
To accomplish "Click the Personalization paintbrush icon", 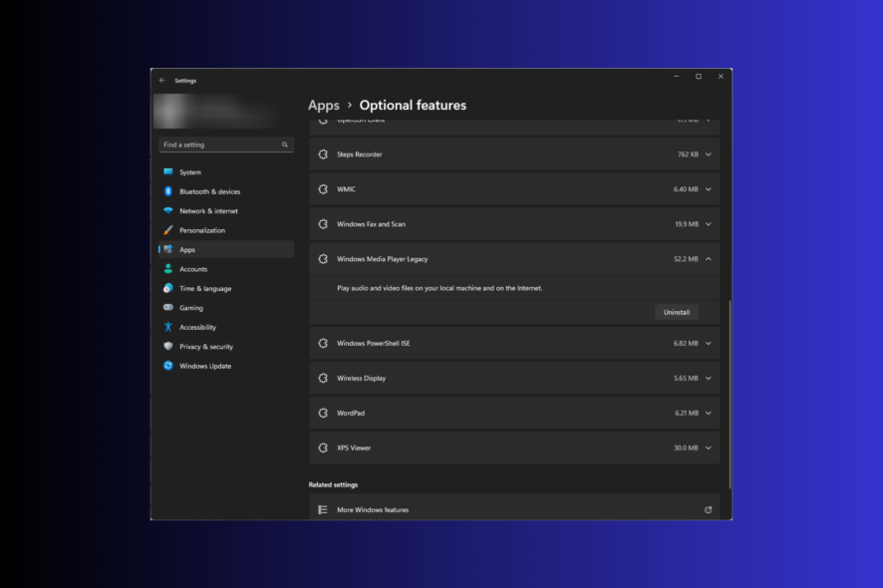I will pos(167,230).
